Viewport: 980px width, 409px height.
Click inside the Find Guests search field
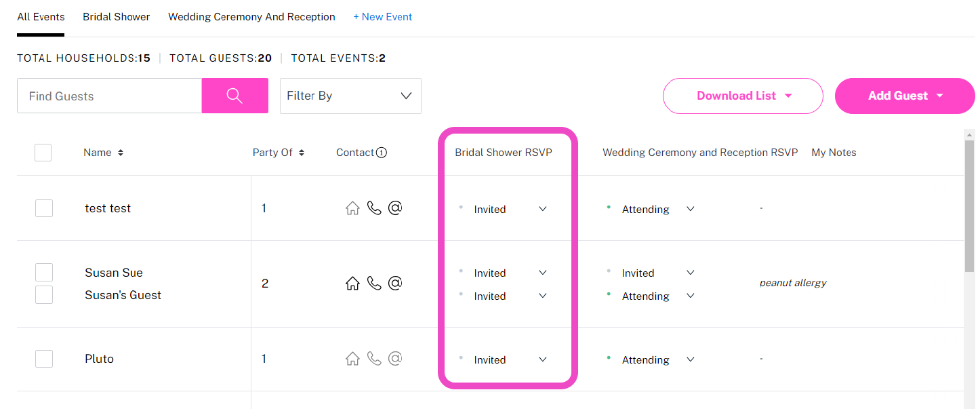pyautogui.click(x=108, y=96)
